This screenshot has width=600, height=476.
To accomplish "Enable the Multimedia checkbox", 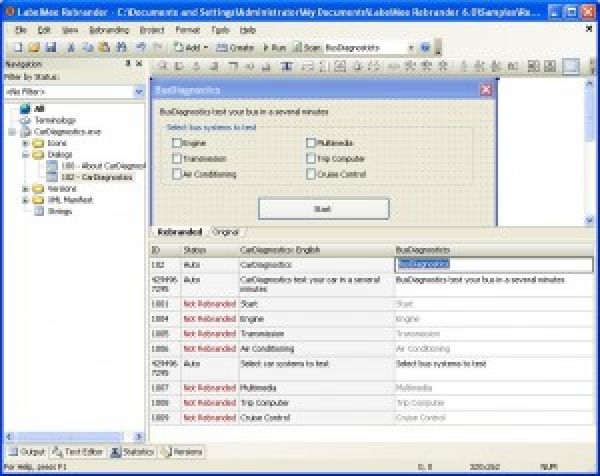I will (311, 143).
